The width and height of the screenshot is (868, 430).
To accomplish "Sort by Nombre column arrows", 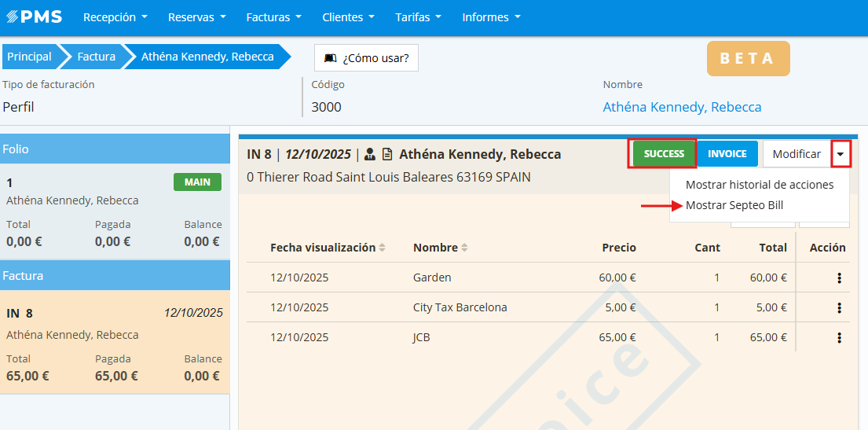I will [464, 248].
